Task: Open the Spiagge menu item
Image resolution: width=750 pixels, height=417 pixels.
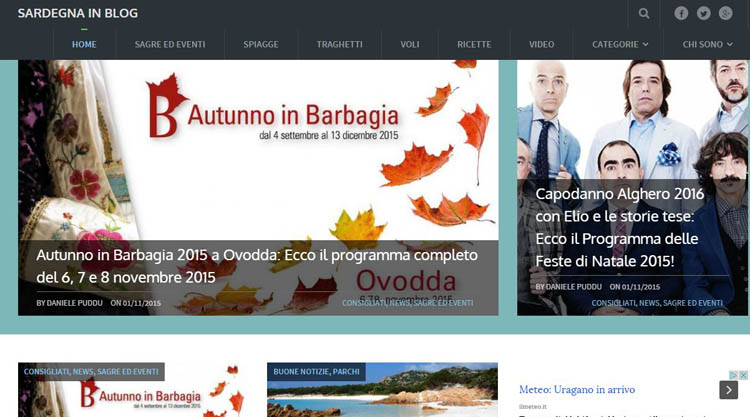Action: pos(261,44)
